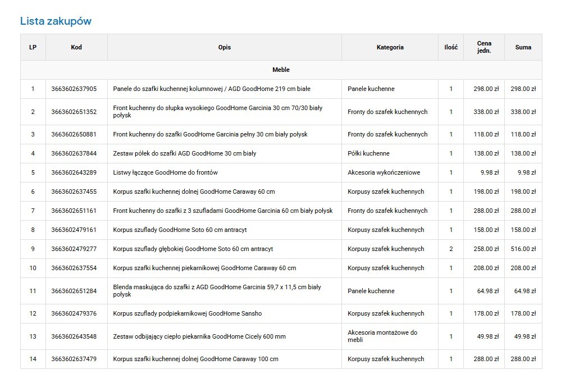Image resolution: width=575 pixels, height=392 pixels.
Task: Click description "Listwy łączące GoodHome do frontów"
Action: click(x=165, y=172)
